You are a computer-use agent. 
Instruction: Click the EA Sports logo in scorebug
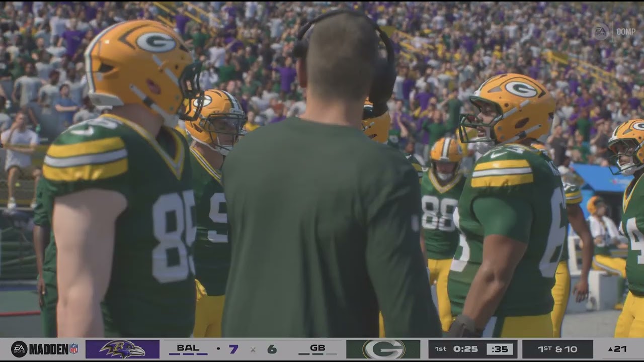pos(19,349)
